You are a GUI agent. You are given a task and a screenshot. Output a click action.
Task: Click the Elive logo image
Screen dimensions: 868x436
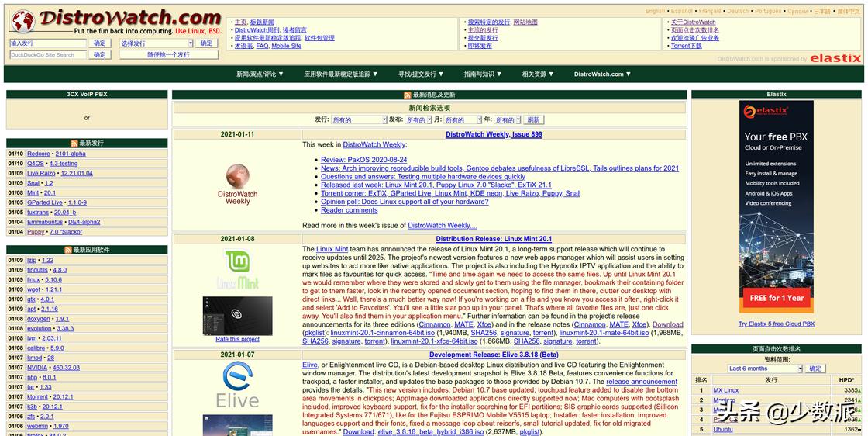[237, 385]
